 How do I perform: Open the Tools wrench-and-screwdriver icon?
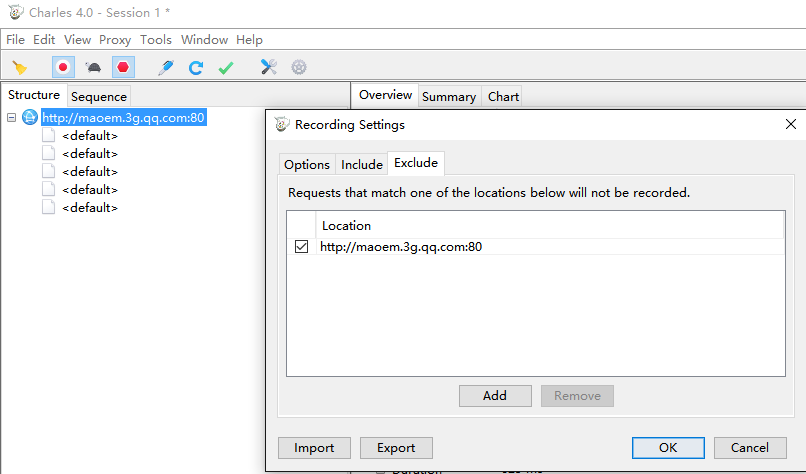(268, 67)
